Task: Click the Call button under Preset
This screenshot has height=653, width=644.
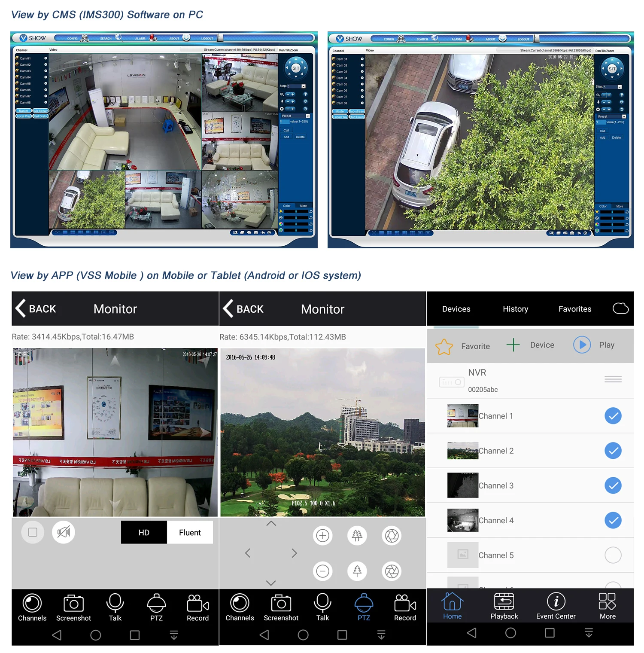Action: (286, 130)
